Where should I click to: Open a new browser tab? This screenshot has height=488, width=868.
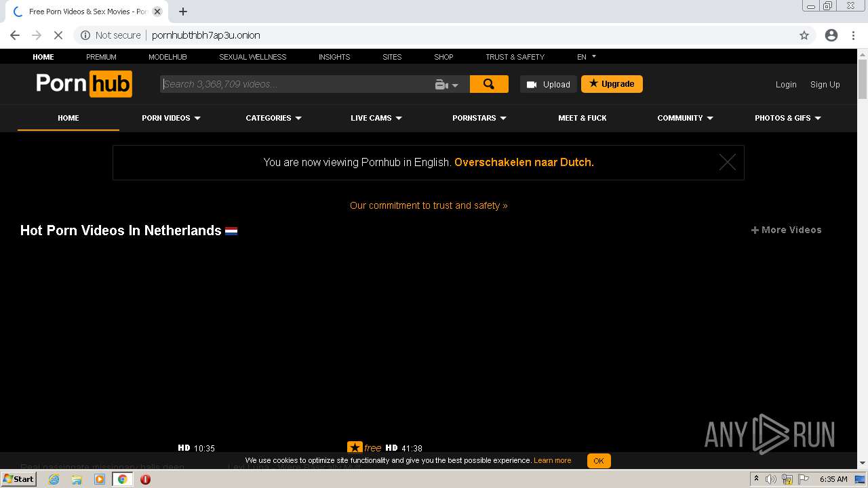183,12
